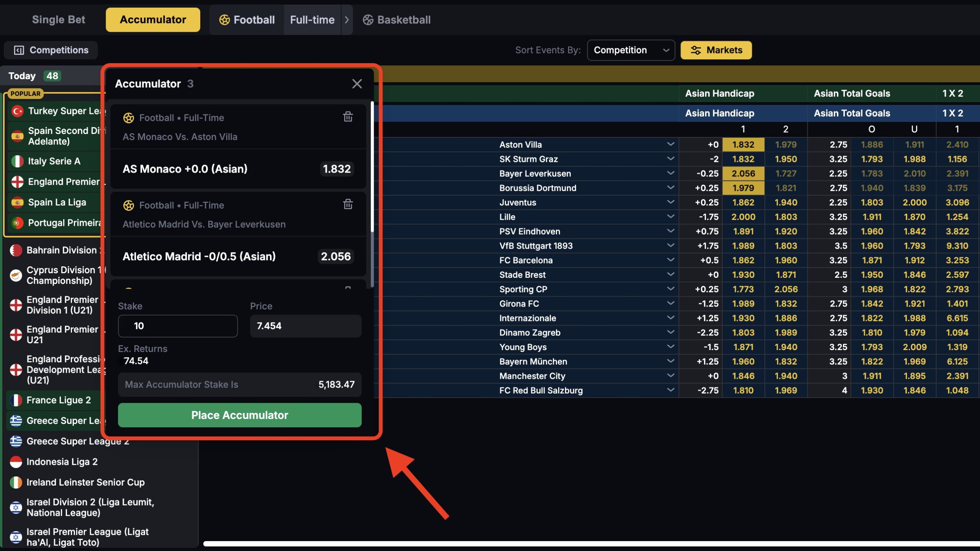Select Sporting CP handicap odds 2.056
980x551 pixels.
pos(786,289)
